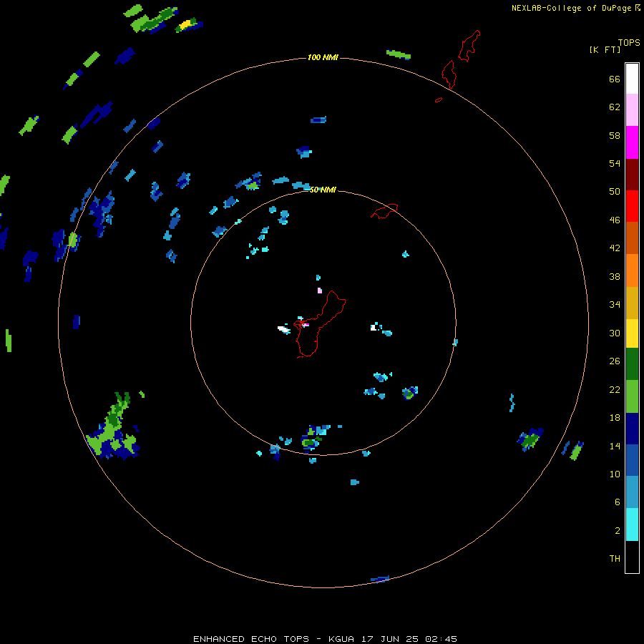Select the light blue 6 kft legend swatch
Screen dimensions: 644x644
point(632,492)
